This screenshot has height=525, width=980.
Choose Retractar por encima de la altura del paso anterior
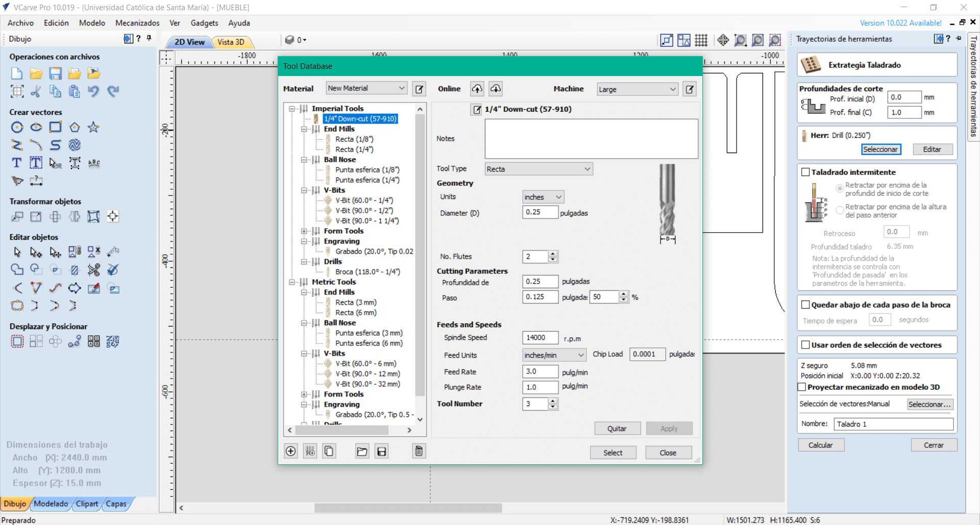coord(840,211)
